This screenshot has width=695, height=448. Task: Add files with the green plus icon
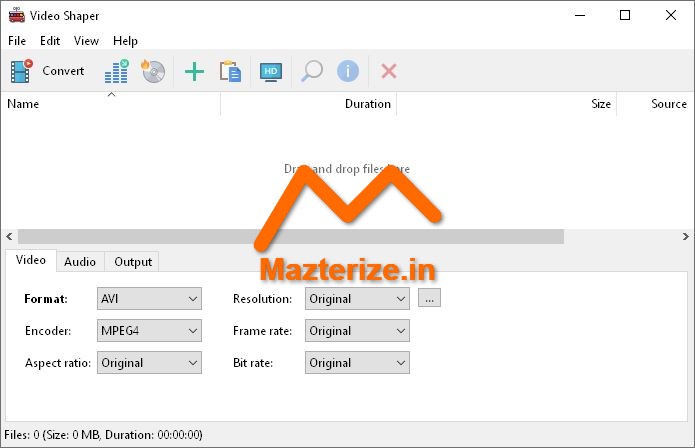pos(194,71)
